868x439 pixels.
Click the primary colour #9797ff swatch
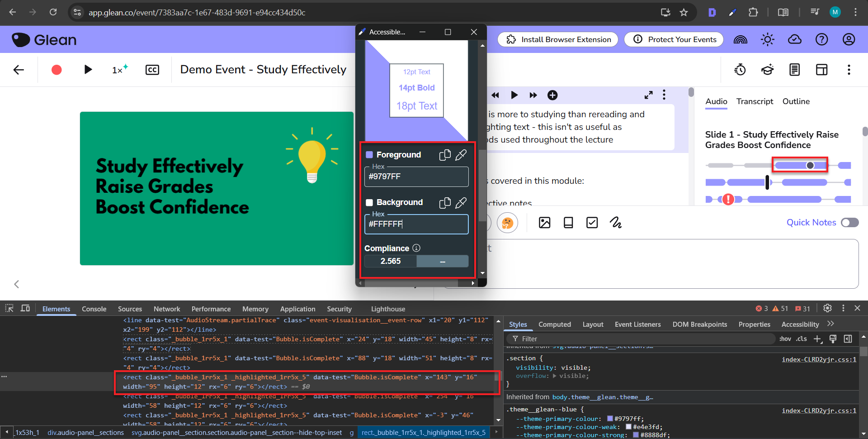(x=610, y=419)
